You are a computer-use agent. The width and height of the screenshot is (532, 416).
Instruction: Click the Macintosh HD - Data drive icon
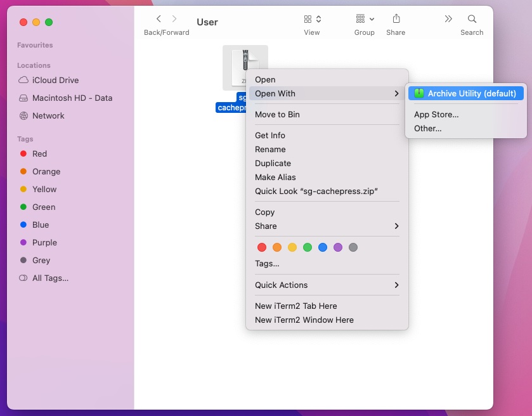23,98
